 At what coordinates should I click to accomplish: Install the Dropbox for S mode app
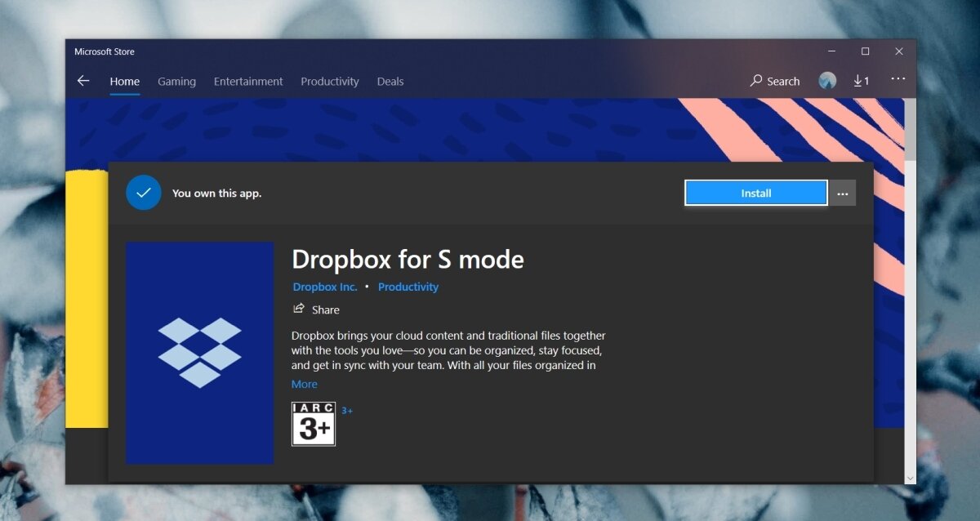[x=755, y=193]
